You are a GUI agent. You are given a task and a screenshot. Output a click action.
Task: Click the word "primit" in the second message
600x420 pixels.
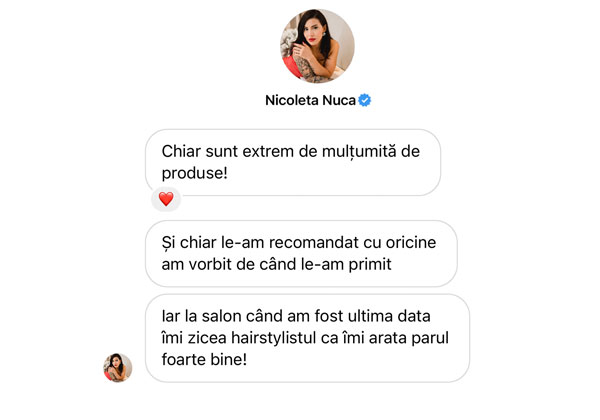click(x=370, y=265)
